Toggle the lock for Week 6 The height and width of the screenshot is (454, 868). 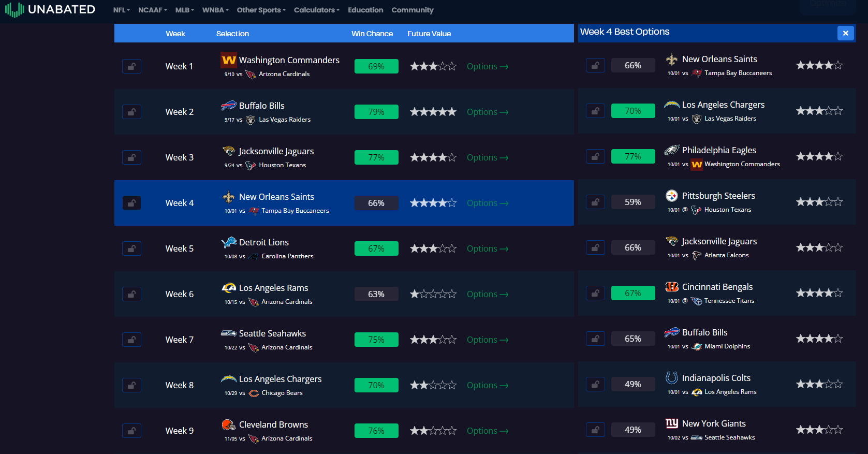[131, 294]
